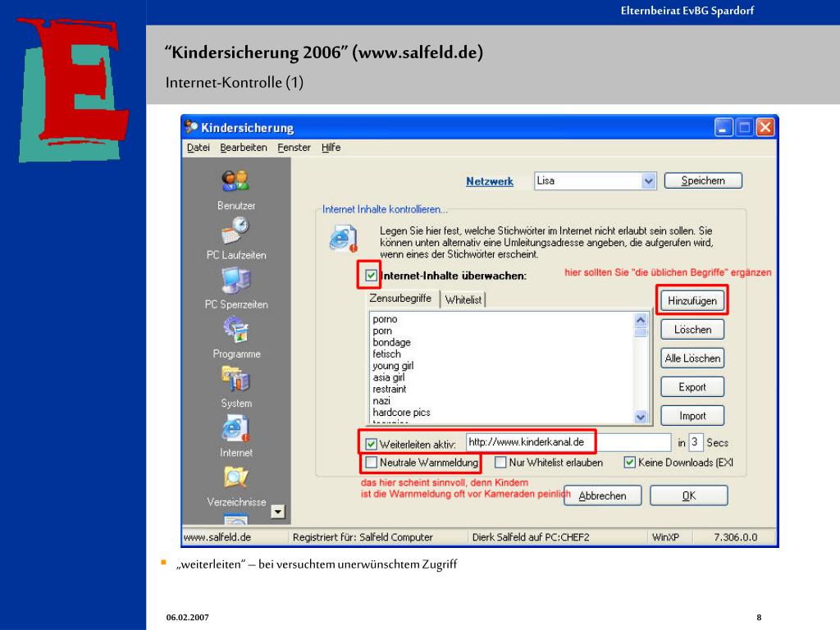840x630 pixels.
Task: Open the PC Sperrzeiten icon
Action: (x=235, y=280)
